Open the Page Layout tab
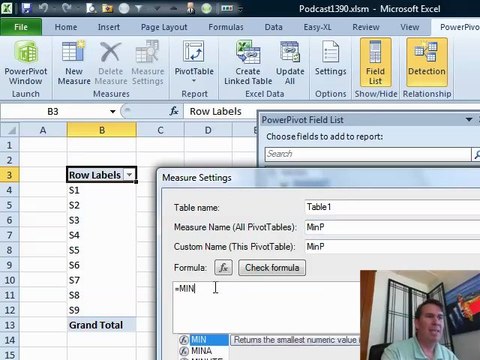 click(x=164, y=27)
